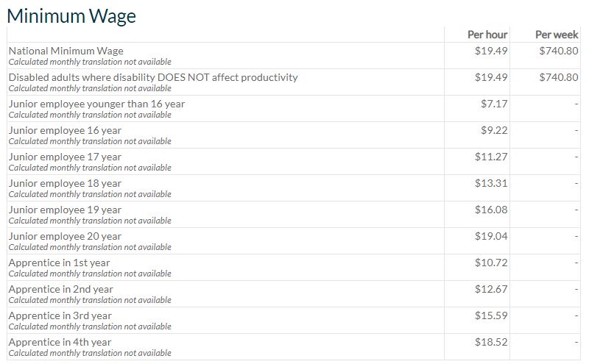Select Junior employee 17 year label
This screenshot has height=364, width=589.
click(x=65, y=157)
